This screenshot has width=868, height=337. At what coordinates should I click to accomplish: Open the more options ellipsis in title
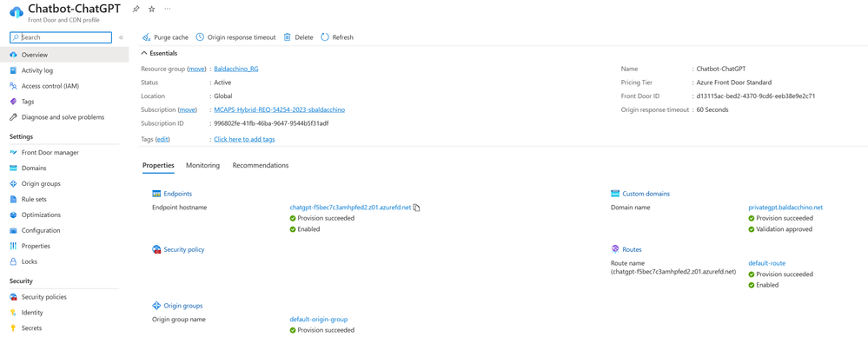pos(168,10)
